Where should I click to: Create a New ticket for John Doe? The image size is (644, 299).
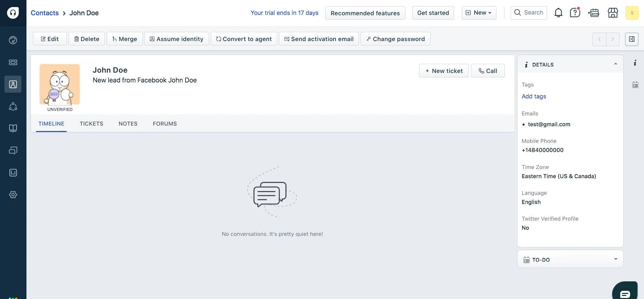(444, 71)
